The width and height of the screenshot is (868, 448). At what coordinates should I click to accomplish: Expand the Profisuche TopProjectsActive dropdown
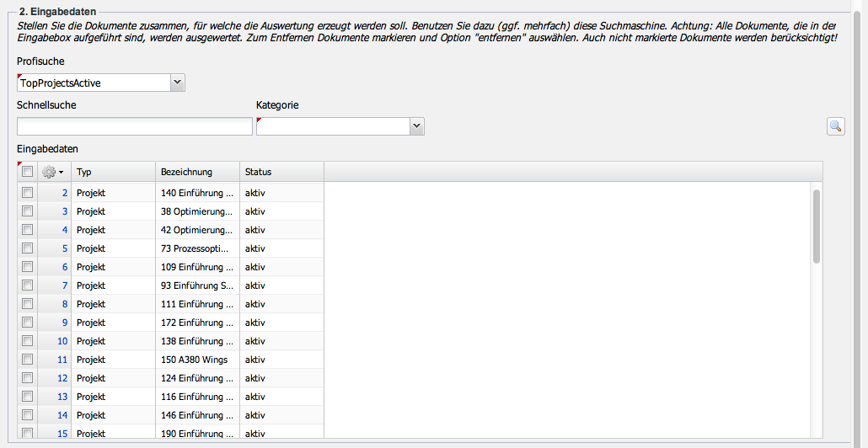tap(177, 83)
